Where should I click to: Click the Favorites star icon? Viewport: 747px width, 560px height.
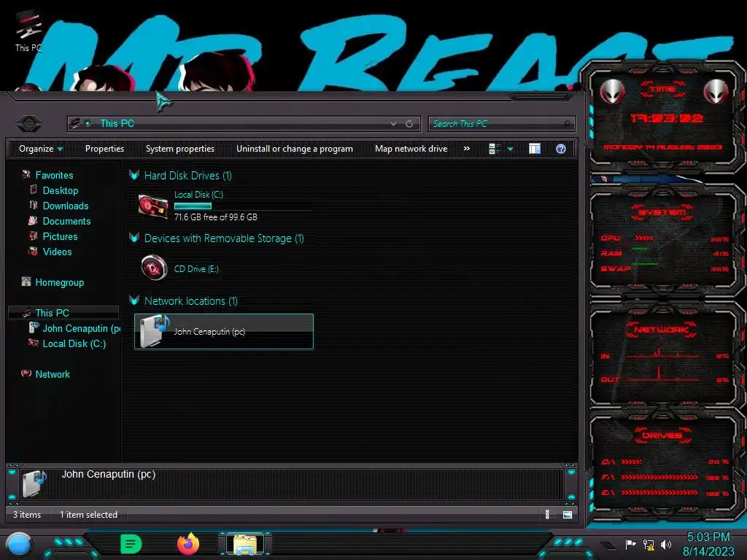click(26, 175)
